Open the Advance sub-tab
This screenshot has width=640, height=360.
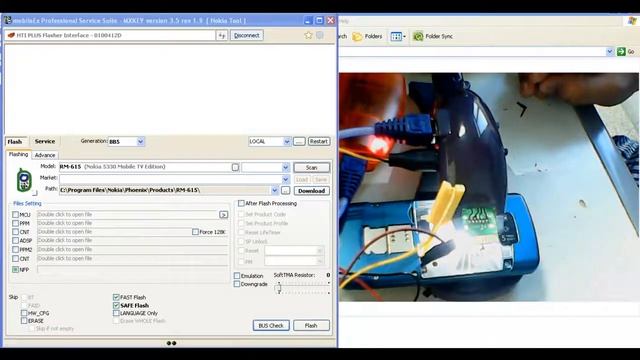pos(44,155)
